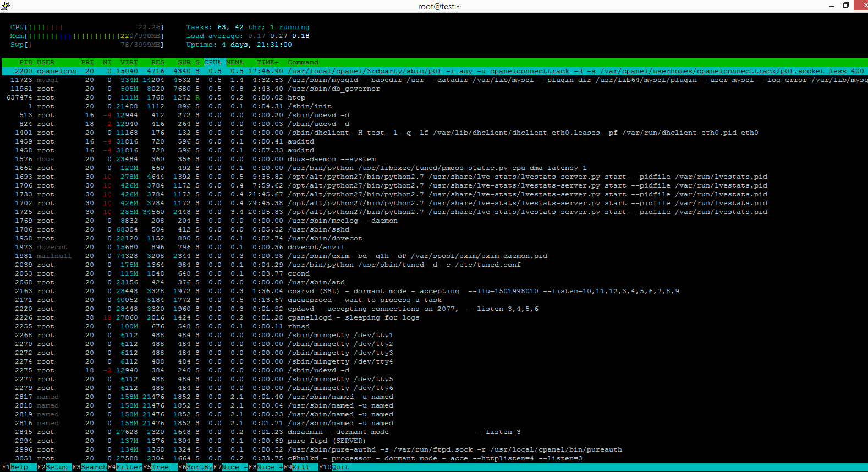Click the Command column header
868x472 pixels.
tap(303, 62)
